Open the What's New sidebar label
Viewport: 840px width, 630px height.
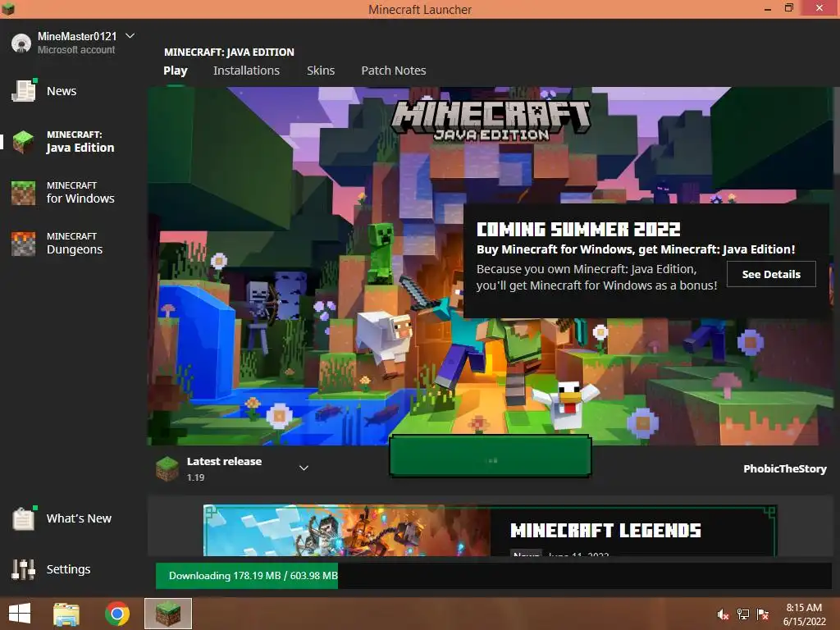click(79, 518)
